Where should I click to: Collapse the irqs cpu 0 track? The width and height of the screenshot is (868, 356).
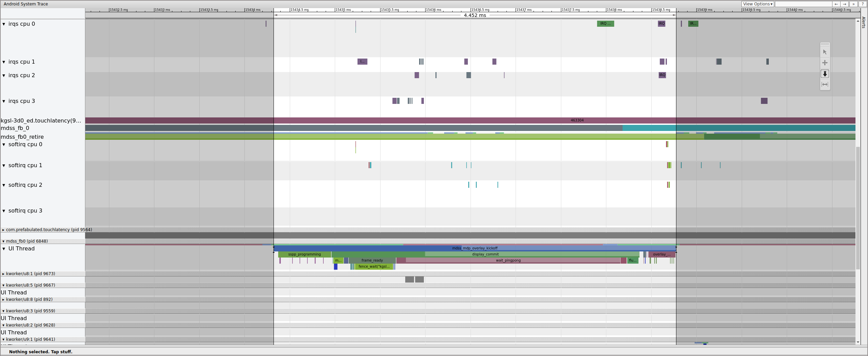click(4, 24)
